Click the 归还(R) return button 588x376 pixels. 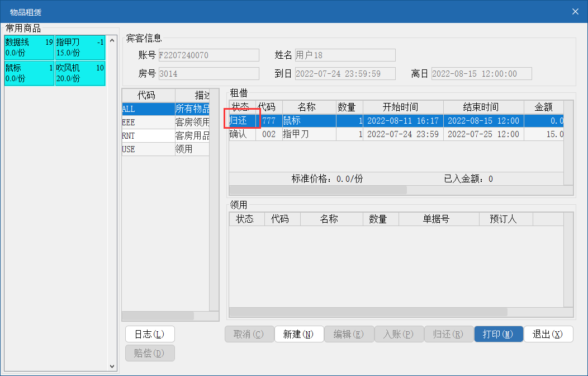point(448,334)
